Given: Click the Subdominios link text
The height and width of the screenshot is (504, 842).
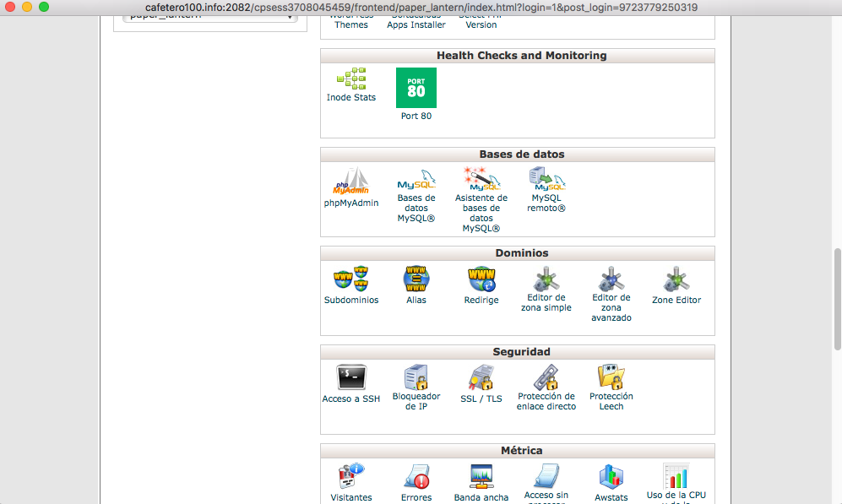Looking at the screenshot, I should [x=351, y=300].
